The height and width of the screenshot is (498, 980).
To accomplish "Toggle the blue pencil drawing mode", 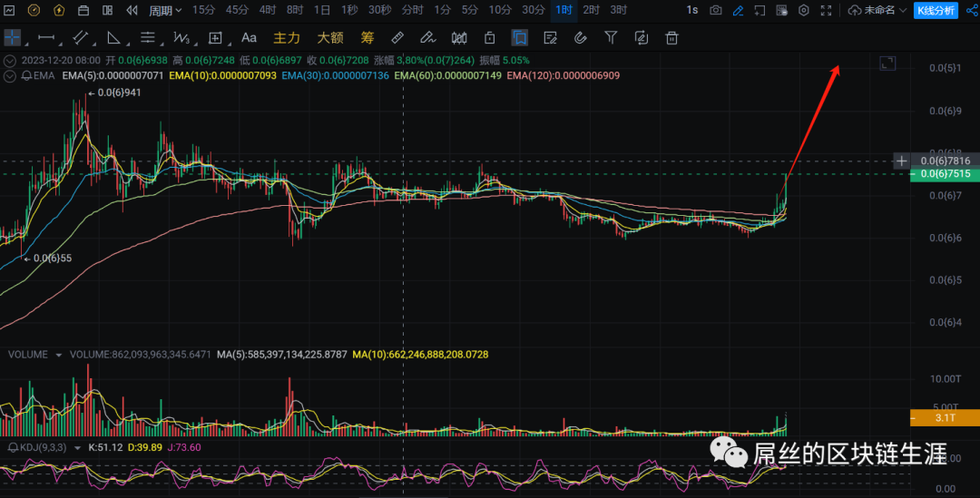I will 738,11.
